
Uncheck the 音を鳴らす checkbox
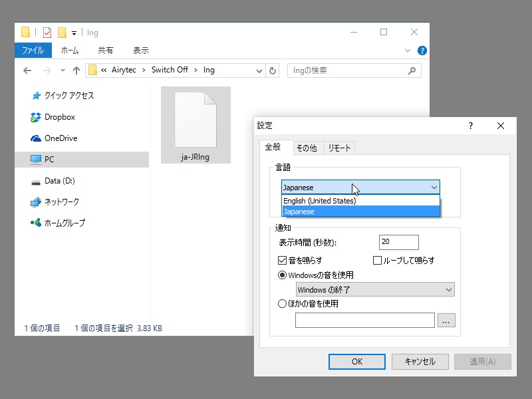click(283, 261)
